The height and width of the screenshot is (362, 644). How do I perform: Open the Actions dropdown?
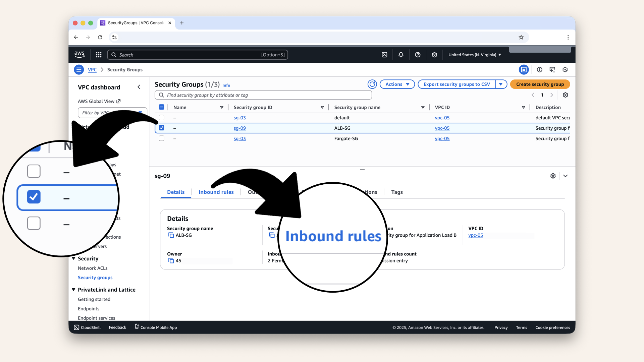[397, 84]
